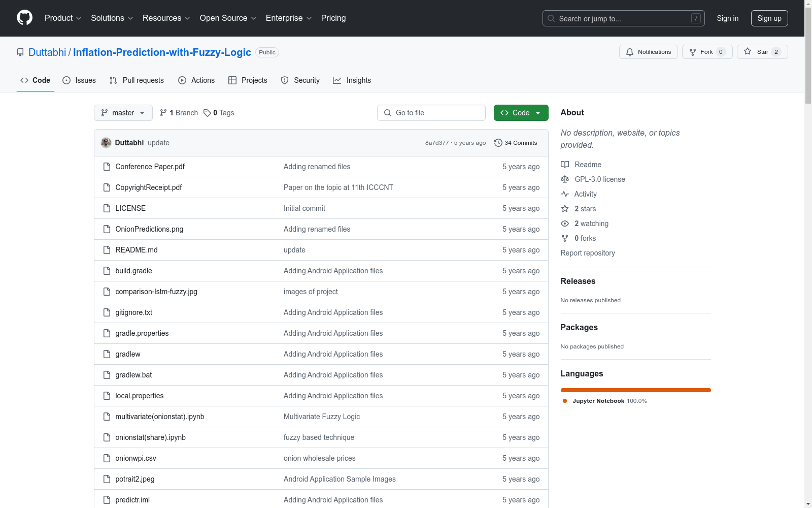Click the branch icon beside 1 Branch
The width and height of the screenshot is (812, 508).
point(163,113)
